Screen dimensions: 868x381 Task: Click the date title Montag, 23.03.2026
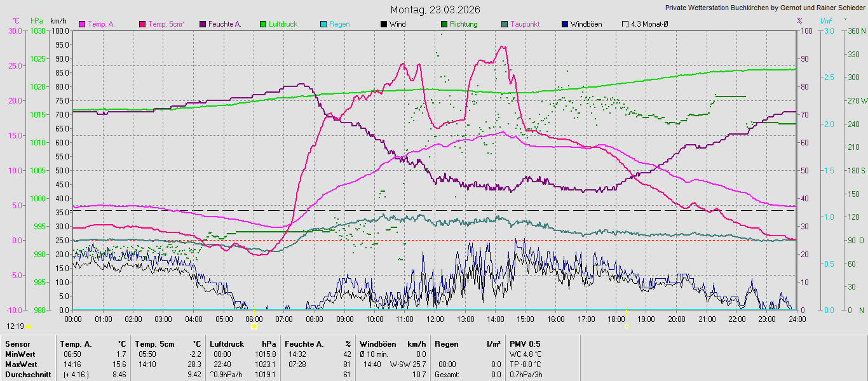coord(435,10)
